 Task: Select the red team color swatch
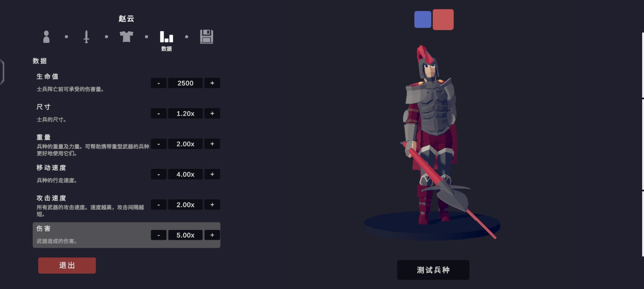point(443,20)
